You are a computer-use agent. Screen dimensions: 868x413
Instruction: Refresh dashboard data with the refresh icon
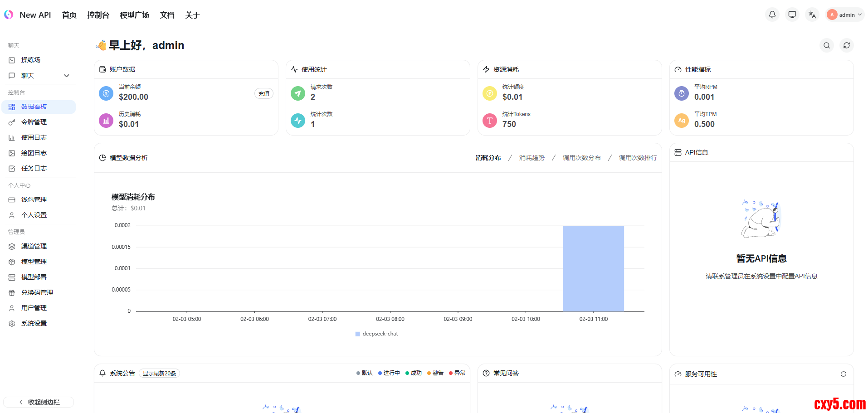(846, 45)
